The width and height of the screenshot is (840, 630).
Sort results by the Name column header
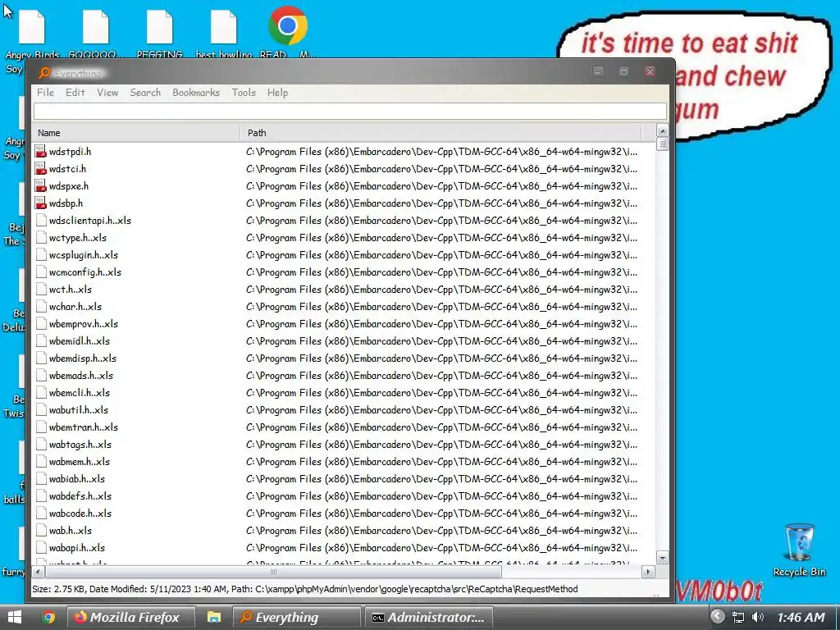pos(136,133)
